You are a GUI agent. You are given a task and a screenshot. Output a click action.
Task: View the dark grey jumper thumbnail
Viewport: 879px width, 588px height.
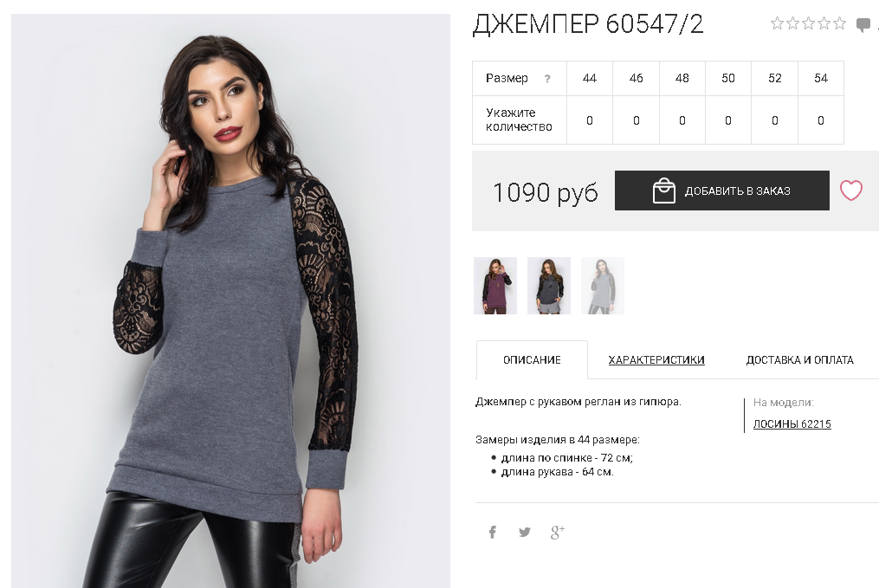pos(549,285)
